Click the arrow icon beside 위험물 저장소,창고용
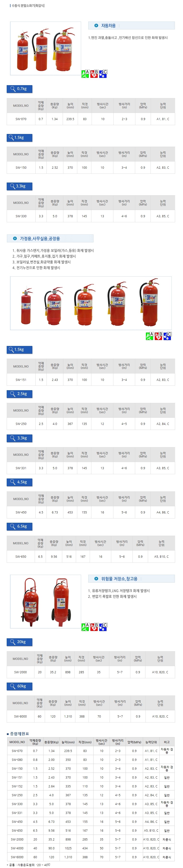Image resolution: width=183 pixels, height=868 pixels. 96,579
